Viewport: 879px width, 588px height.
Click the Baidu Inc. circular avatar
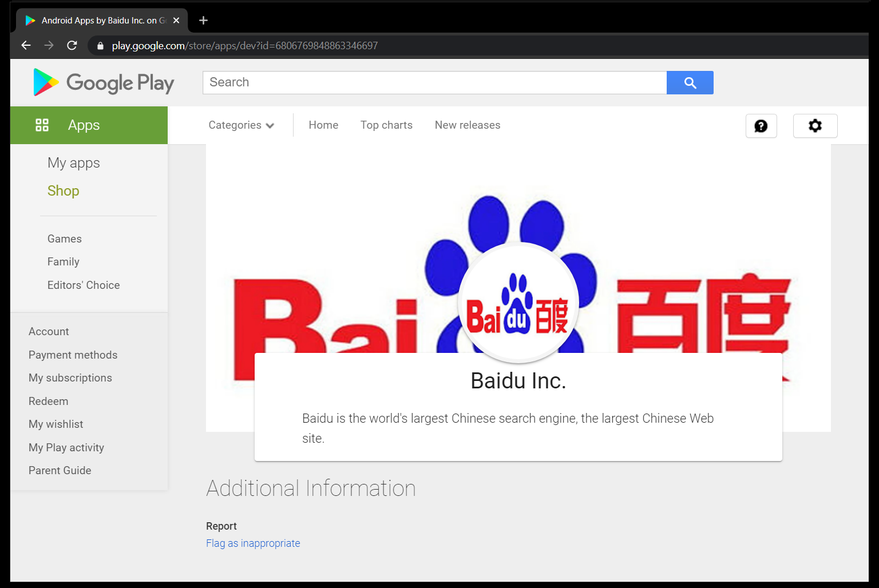coord(518,302)
